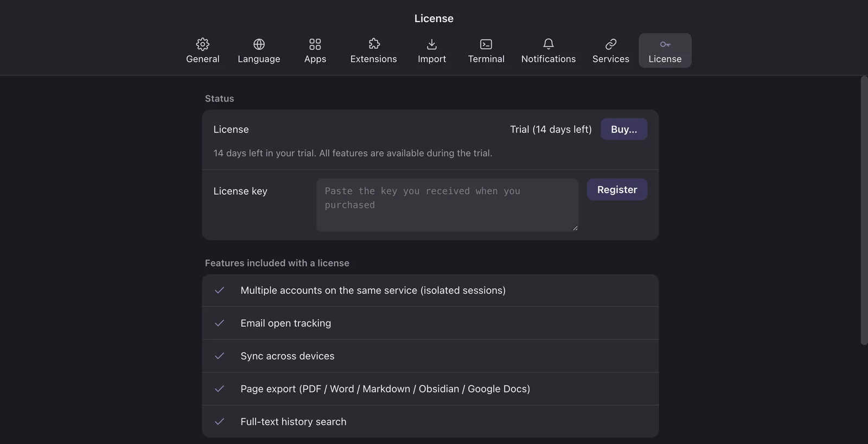Open Notifications bell icon
This screenshot has width=868, height=444.
(548, 44)
